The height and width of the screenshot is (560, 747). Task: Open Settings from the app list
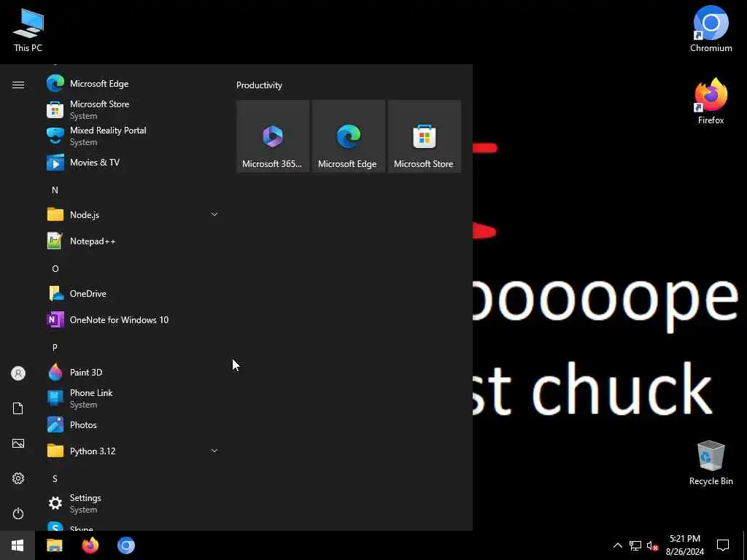[x=133, y=503]
